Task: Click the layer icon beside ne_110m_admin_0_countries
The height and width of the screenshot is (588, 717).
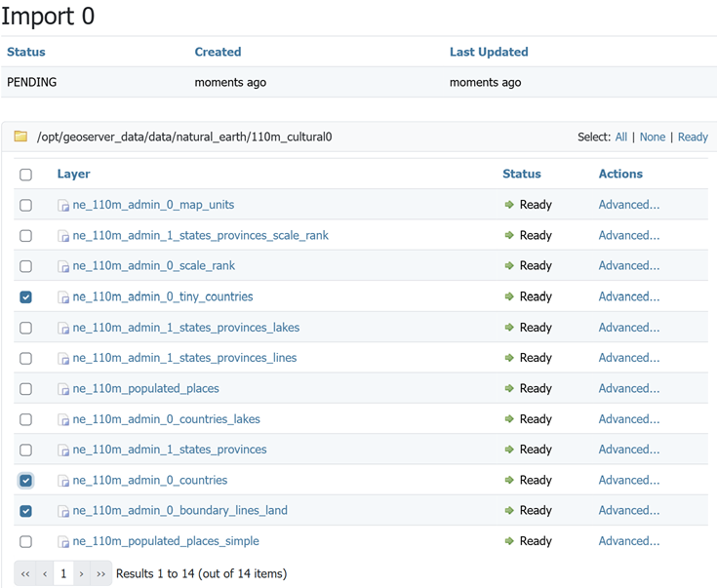Action: [63, 481]
